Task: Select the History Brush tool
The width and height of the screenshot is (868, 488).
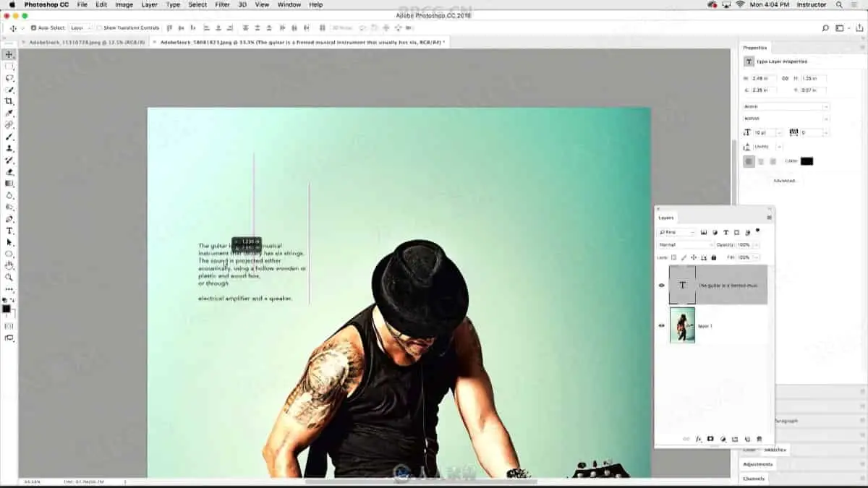Action: (x=9, y=160)
